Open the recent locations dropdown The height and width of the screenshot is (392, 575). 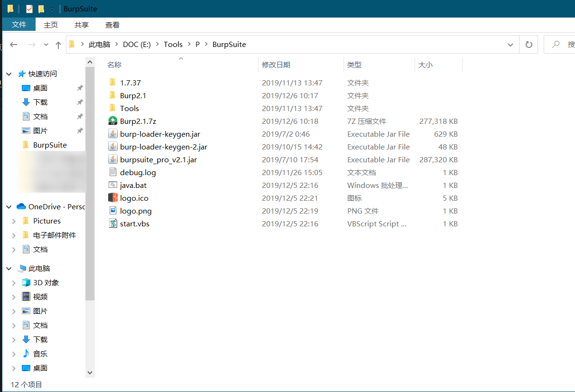pyautogui.click(x=46, y=45)
